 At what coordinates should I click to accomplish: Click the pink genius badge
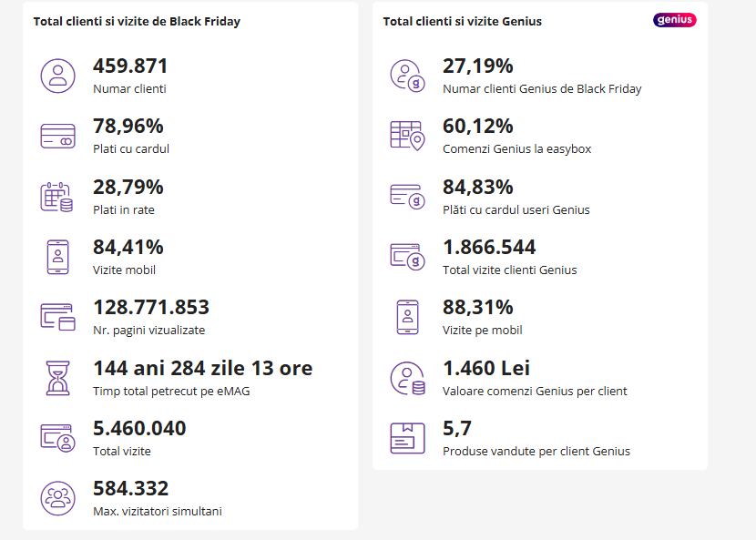pos(674,19)
